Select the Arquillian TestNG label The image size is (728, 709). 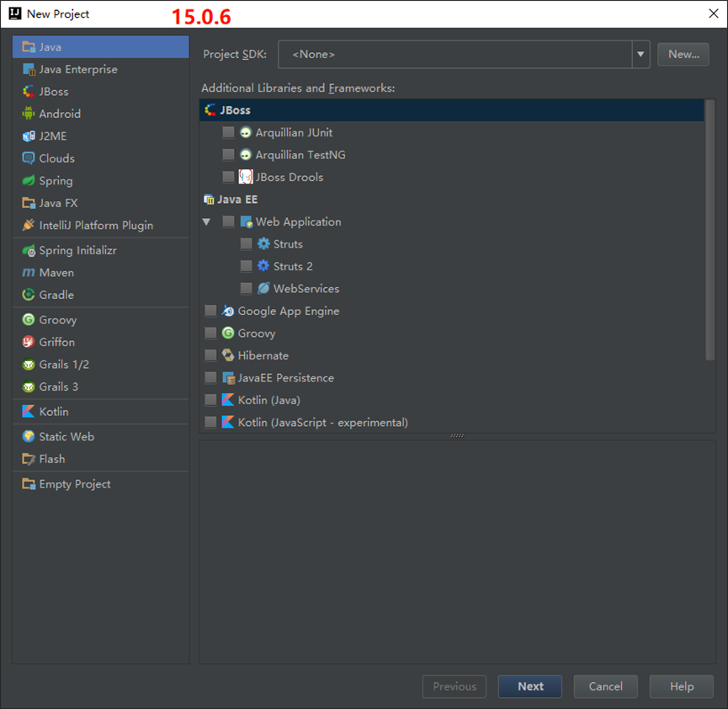pyautogui.click(x=300, y=155)
